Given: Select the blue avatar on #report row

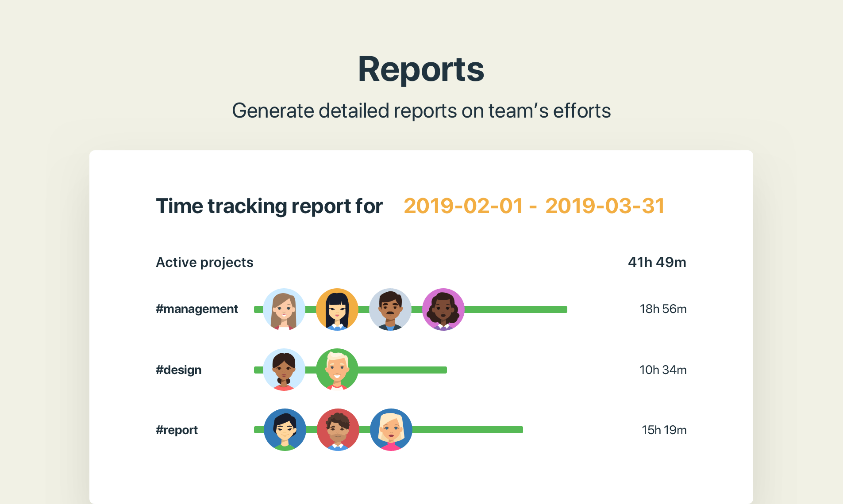Looking at the screenshot, I should (x=284, y=430).
